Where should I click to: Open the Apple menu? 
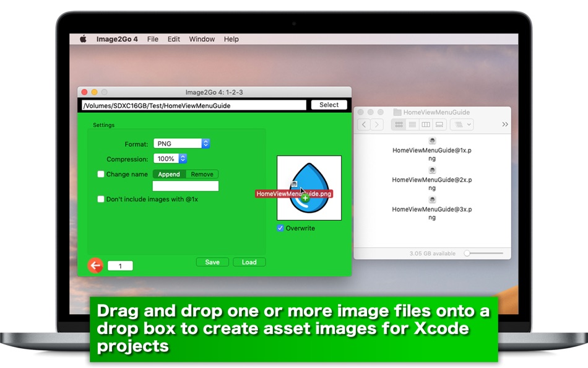(x=84, y=39)
